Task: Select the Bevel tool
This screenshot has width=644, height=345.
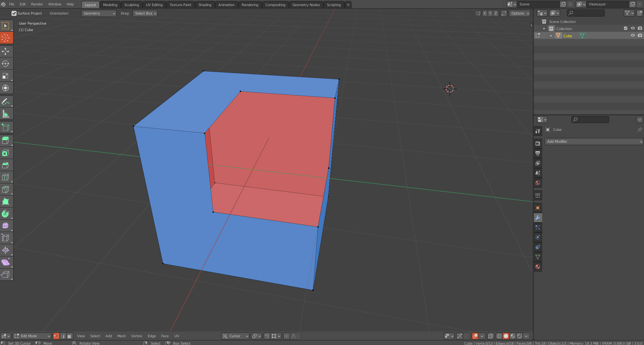Action: (x=6, y=165)
